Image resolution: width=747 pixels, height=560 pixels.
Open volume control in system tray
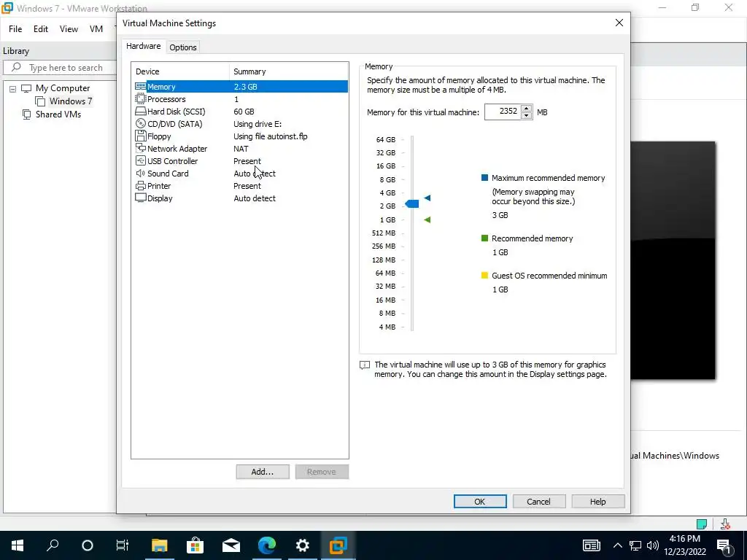pos(653,545)
